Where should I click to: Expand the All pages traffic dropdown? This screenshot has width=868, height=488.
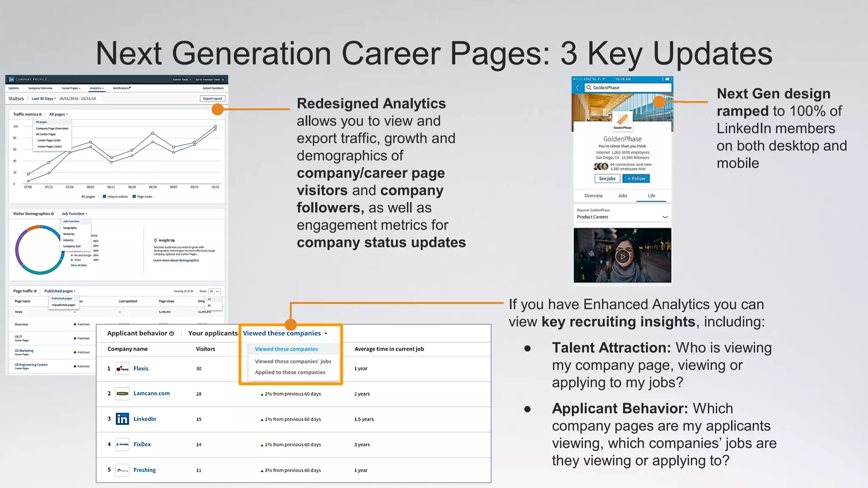tap(58, 114)
